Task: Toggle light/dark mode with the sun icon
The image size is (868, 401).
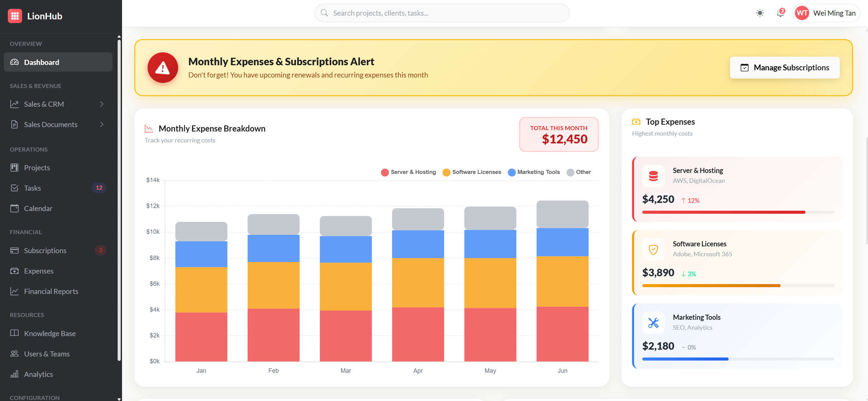Action: [x=760, y=13]
